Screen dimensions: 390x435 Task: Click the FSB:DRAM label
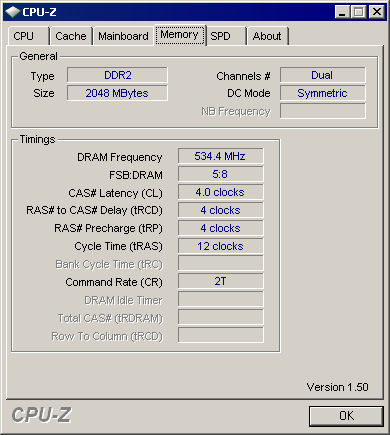(136, 175)
